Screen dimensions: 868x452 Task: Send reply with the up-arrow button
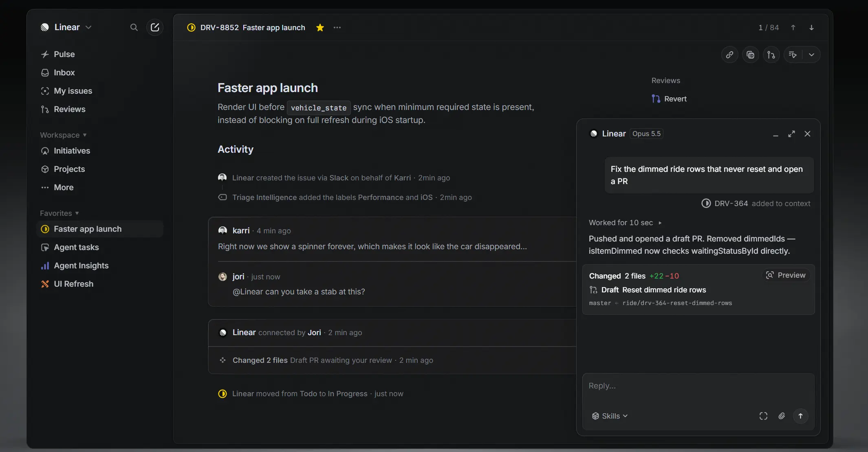[800, 416]
